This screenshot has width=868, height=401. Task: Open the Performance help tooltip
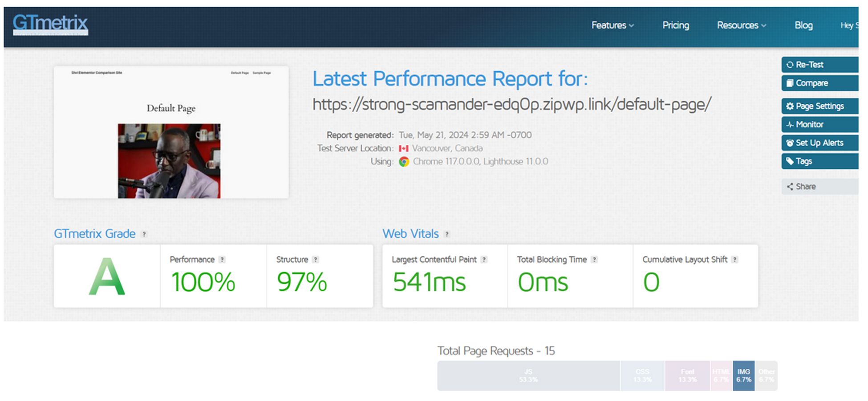223,259
